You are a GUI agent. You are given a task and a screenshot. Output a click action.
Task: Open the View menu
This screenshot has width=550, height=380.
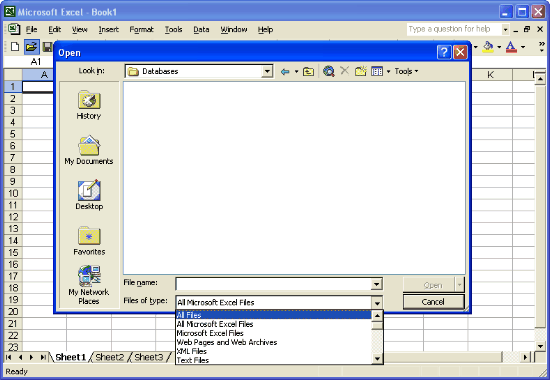pyautogui.click(x=80, y=29)
